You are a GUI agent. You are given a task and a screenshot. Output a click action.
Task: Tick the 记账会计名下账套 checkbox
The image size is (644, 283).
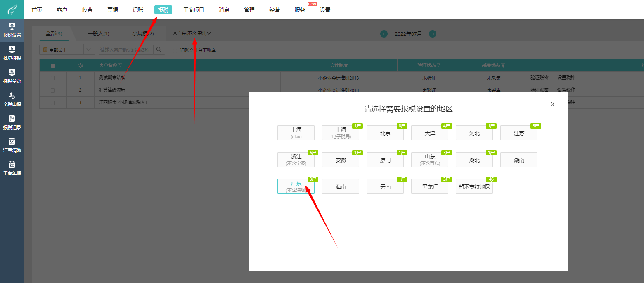(x=175, y=51)
